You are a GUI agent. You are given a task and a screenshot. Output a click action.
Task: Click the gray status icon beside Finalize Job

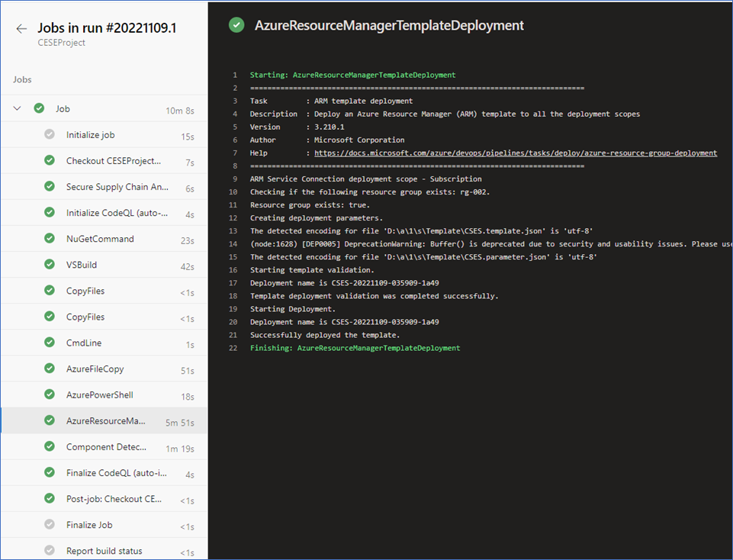coord(50,524)
